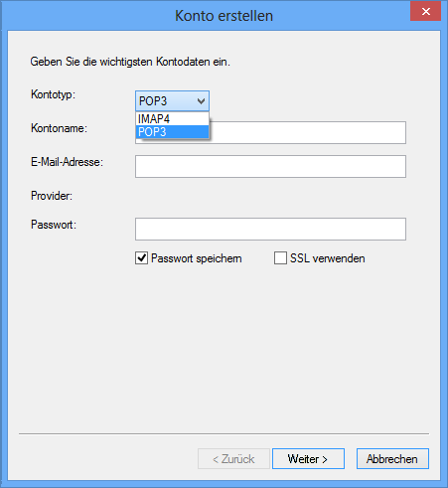This screenshot has width=448, height=488.
Task: Choose POP3 in the open dropdown list
Action: tap(172, 132)
